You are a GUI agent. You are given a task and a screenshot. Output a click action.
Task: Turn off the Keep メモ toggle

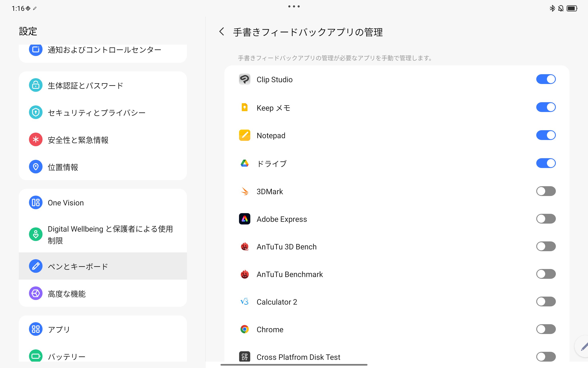tap(546, 107)
